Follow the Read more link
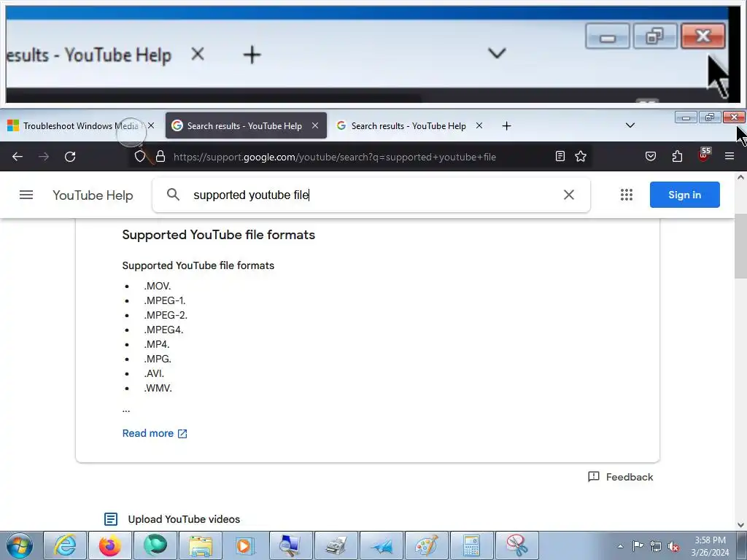 (155, 433)
